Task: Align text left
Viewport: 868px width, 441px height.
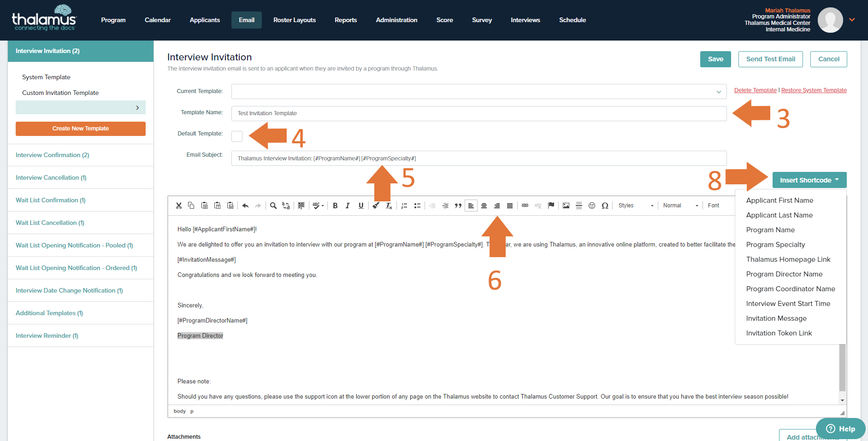Action: point(471,206)
